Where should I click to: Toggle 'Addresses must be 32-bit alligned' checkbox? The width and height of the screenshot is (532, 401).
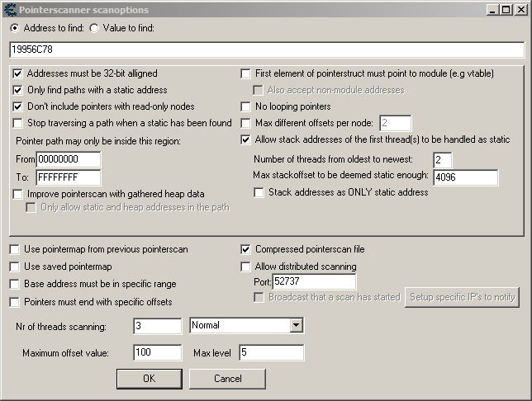(19, 73)
